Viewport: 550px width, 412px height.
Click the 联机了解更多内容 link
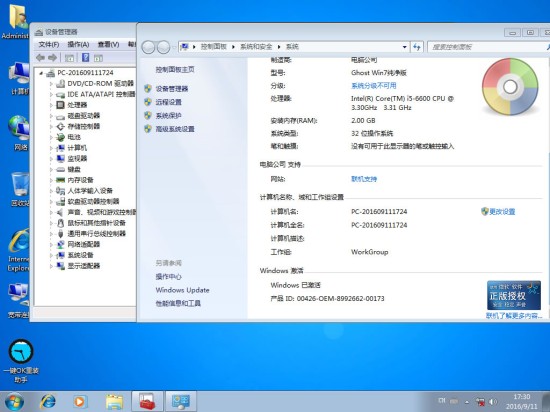tap(514, 316)
